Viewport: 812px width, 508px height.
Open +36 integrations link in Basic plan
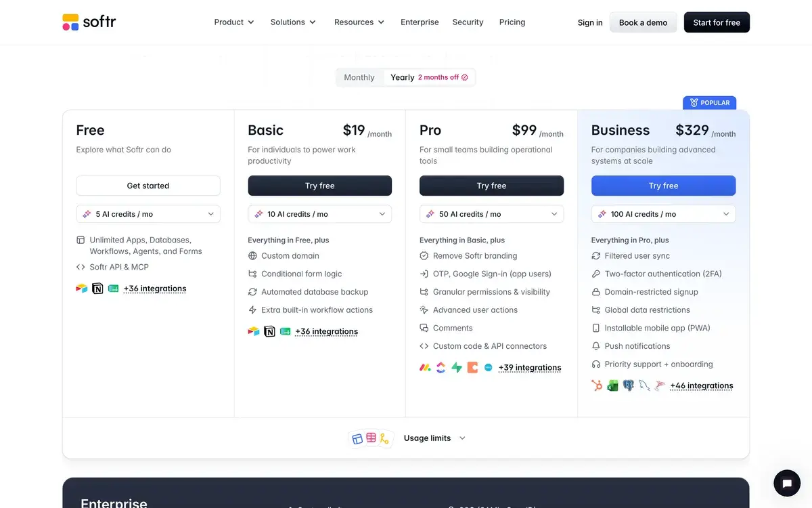coord(327,332)
